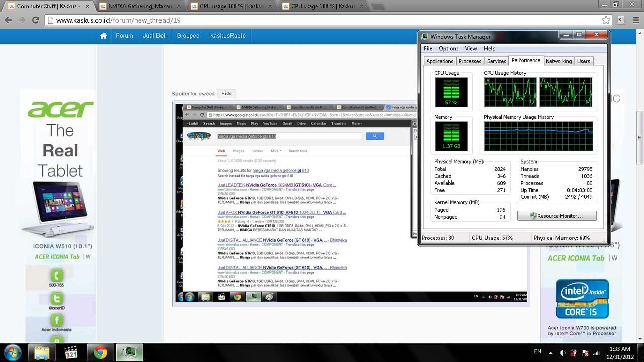
Task: Open the KaskusRadio link
Action: tap(227, 36)
